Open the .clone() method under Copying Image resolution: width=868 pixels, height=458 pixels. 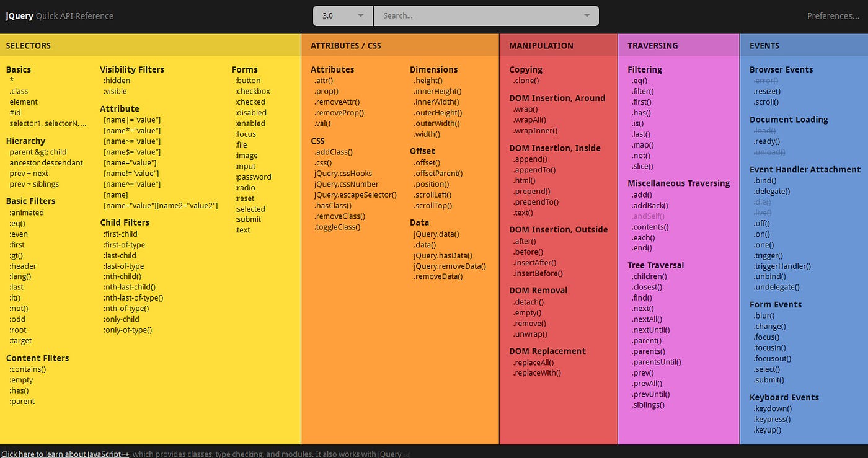tap(526, 80)
